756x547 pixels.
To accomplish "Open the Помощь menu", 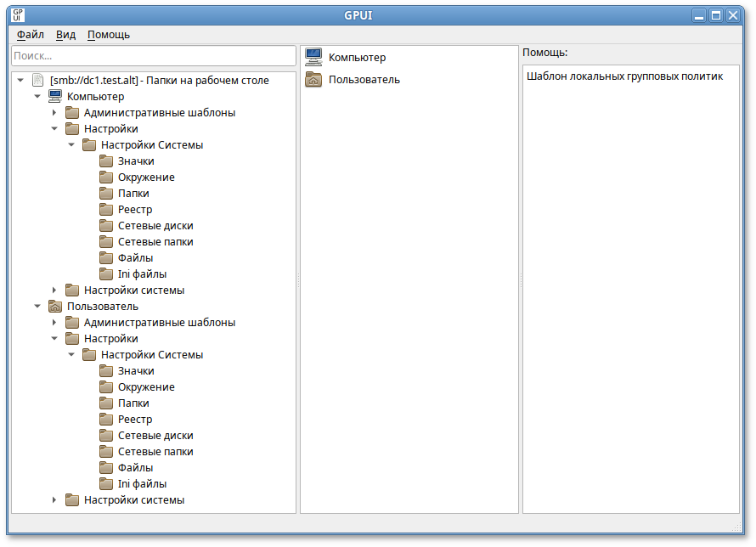I will (109, 35).
